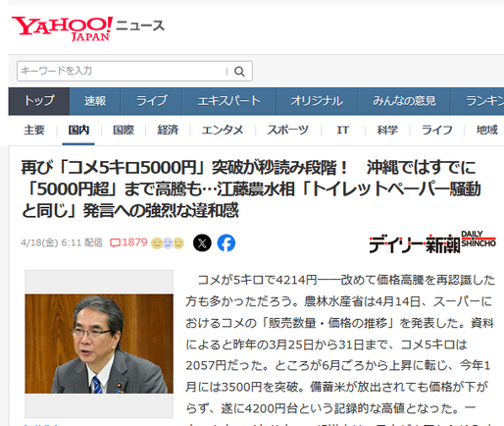Share article on Facebook

point(227,243)
